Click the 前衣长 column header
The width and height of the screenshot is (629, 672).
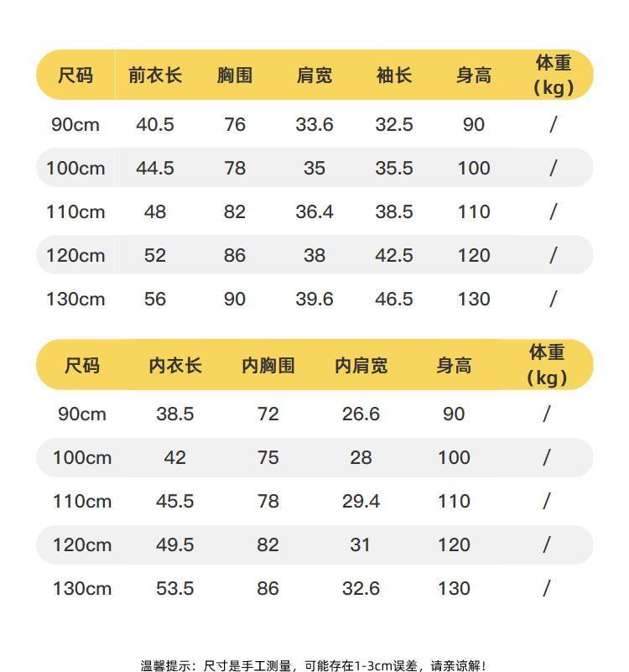pyautogui.click(x=155, y=76)
